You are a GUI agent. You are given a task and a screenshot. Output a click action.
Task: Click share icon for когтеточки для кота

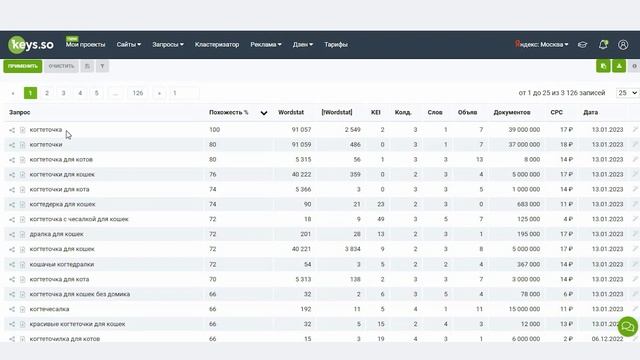pyautogui.click(x=12, y=190)
